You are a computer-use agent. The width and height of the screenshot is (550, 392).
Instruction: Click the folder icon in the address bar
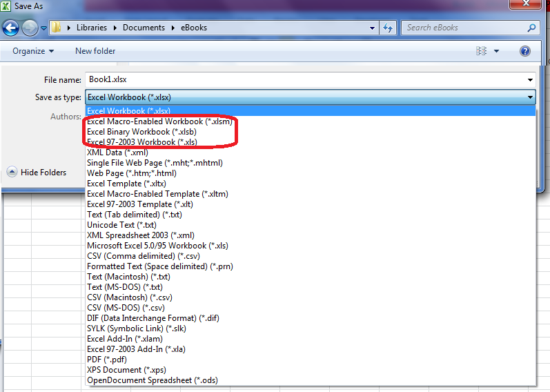(56, 28)
